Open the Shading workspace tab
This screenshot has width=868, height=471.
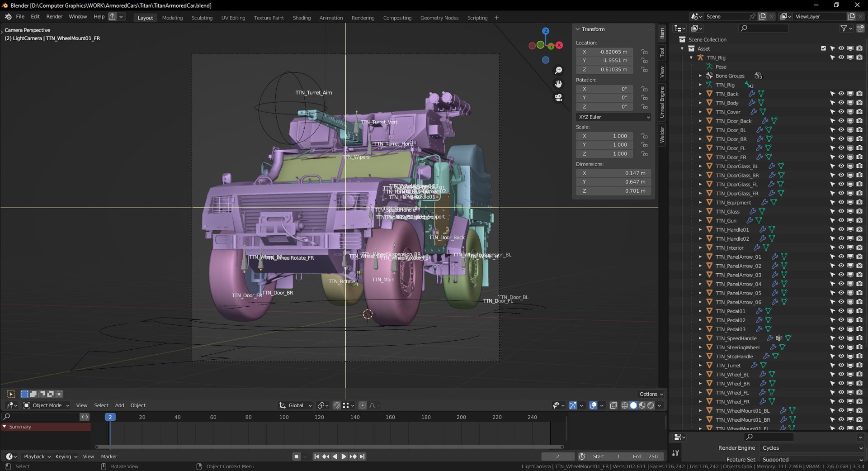302,18
